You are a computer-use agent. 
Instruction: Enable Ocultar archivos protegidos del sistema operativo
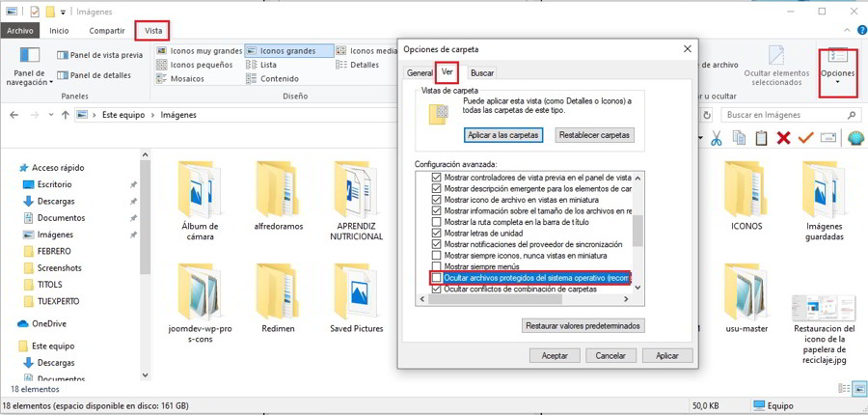click(437, 278)
